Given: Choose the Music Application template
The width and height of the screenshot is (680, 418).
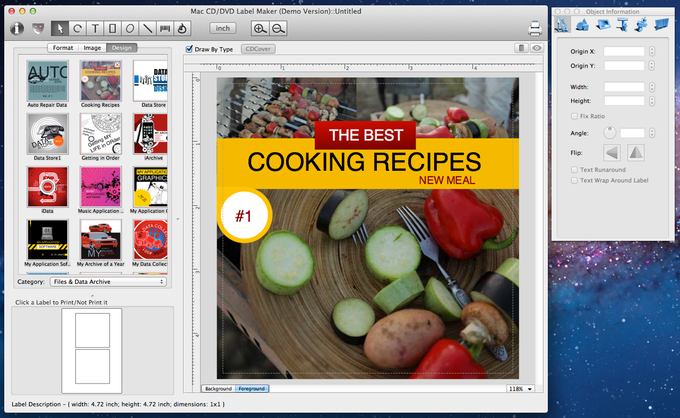Looking at the screenshot, I should pos(100,187).
